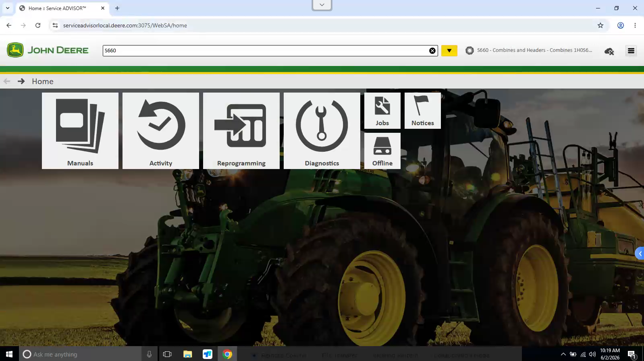The width and height of the screenshot is (644, 361).
Task: Click the Cortana Ask me anything box
Action: click(x=81, y=354)
